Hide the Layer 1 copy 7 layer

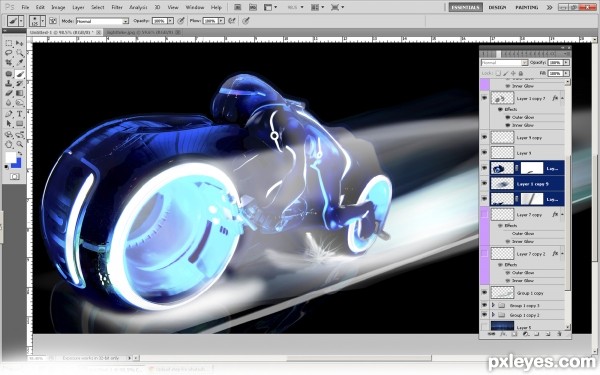tap(484, 98)
